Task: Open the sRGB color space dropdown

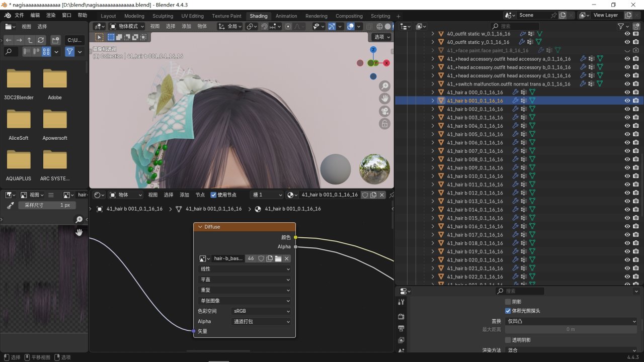Action: [261, 311]
